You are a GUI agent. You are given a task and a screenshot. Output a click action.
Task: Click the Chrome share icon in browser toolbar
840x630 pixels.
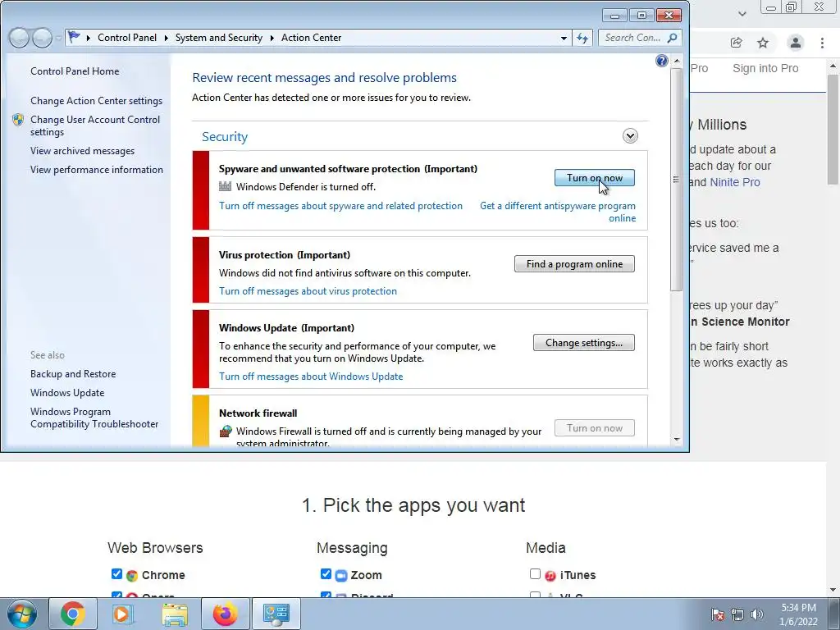click(736, 43)
